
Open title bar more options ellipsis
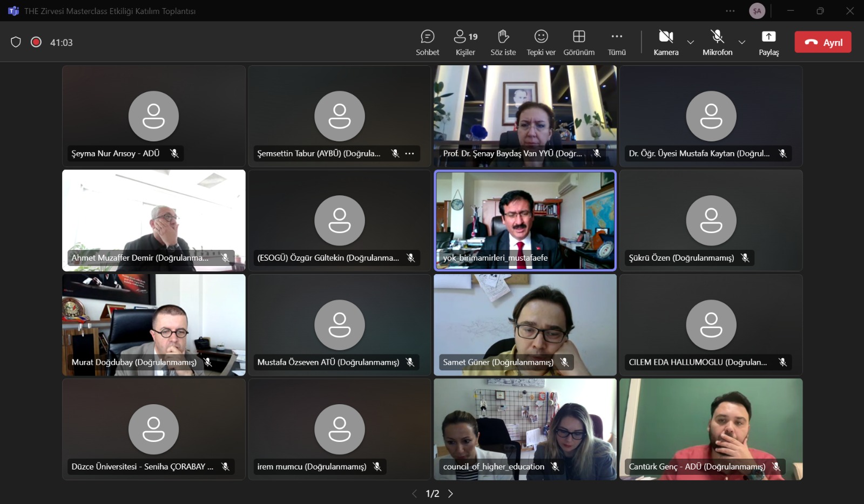[730, 11]
